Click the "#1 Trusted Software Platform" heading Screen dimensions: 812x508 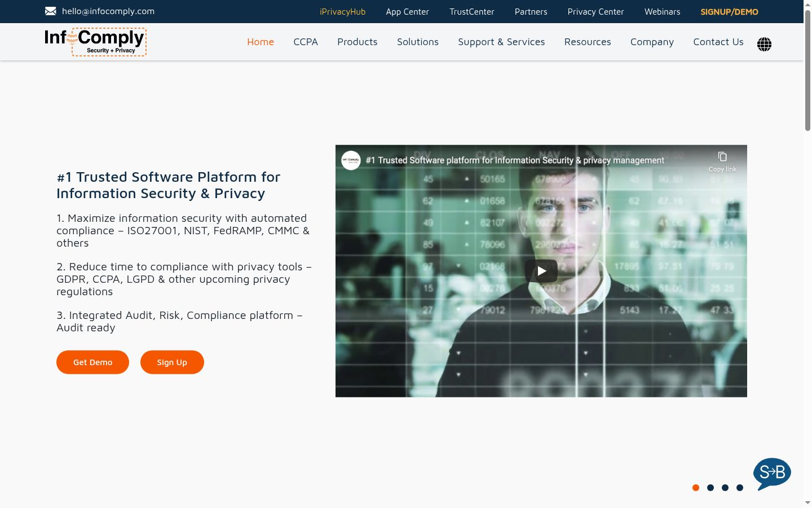coord(169,185)
